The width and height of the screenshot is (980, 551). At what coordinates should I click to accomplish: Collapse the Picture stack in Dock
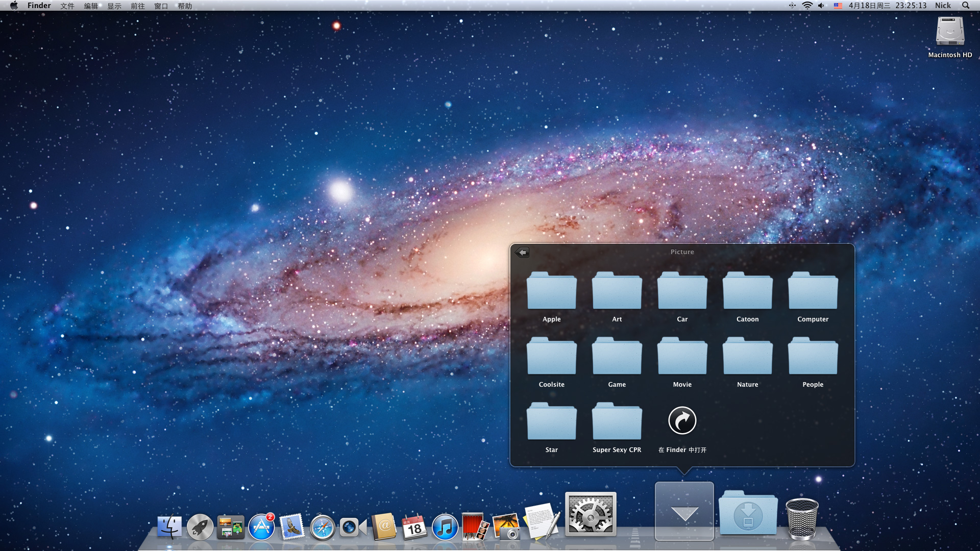[684, 511]
